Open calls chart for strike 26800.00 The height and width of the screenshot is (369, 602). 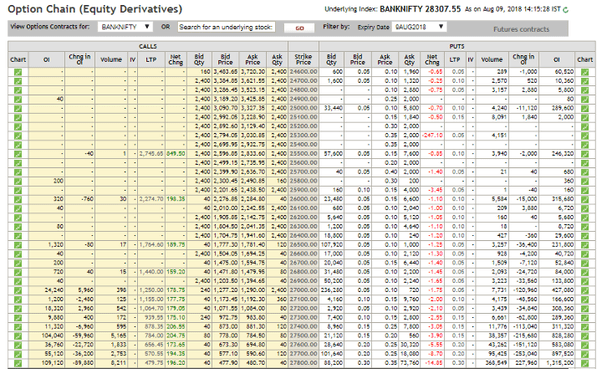pos(18,272)
